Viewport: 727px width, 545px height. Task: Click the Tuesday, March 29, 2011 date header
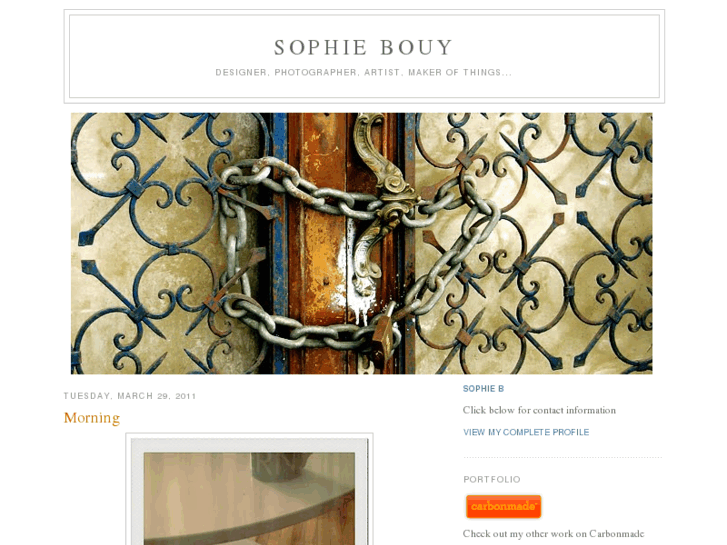pos(130,396)
